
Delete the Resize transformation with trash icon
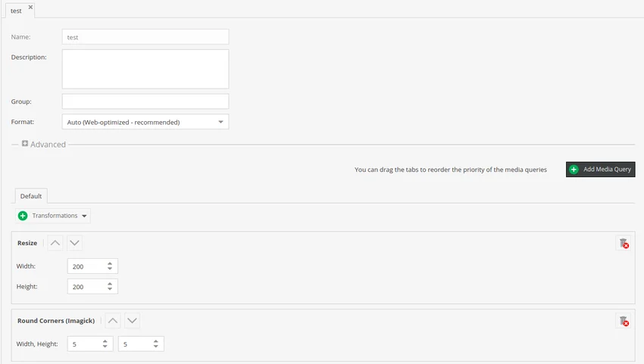point(624,243)
